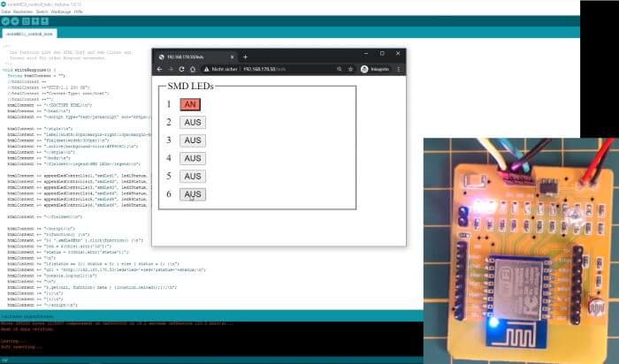Image resolution: width=619 pixels, height=364 pixels.
Task: Toggle LED 4 AUS button
Action: (x=193, y=158)
